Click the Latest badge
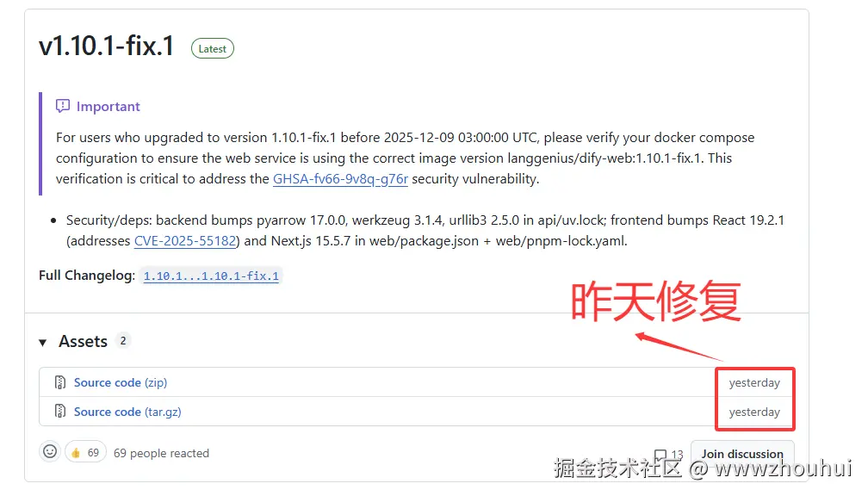The image size is (868, 496). tap(213, 49)
